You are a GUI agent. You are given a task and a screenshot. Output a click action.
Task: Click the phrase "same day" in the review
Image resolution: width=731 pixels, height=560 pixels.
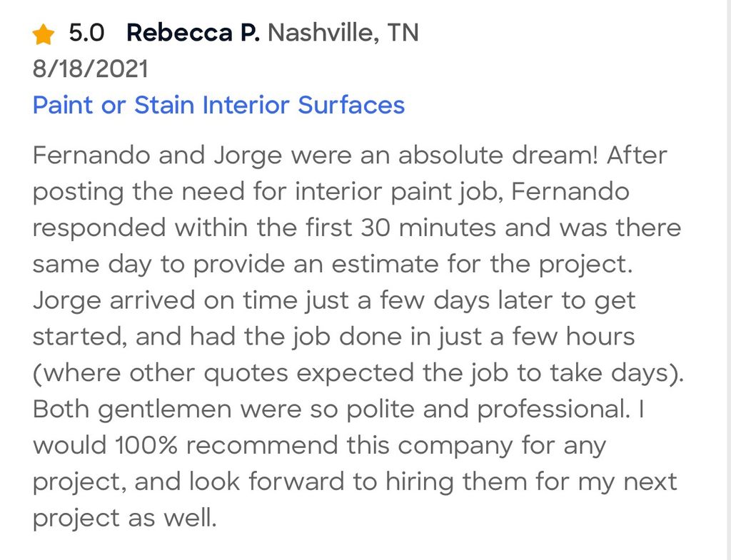click(92, 264)
